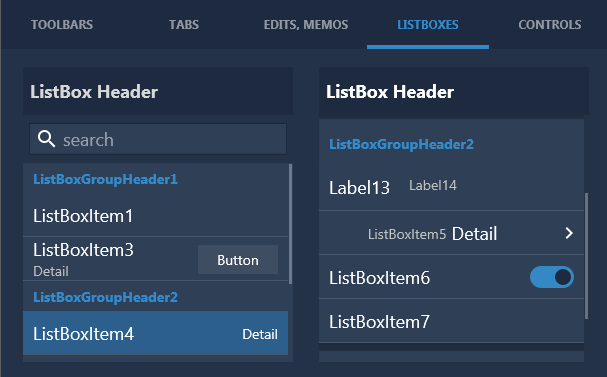
Task: Click the search magnifier icon
Action: 46,139
